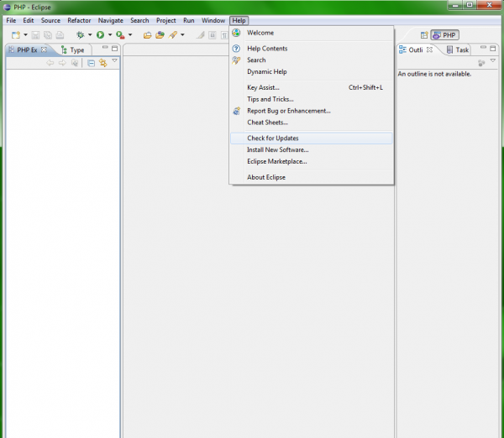
Task: Choose Search in the Help menu
Action: point(311,60)
